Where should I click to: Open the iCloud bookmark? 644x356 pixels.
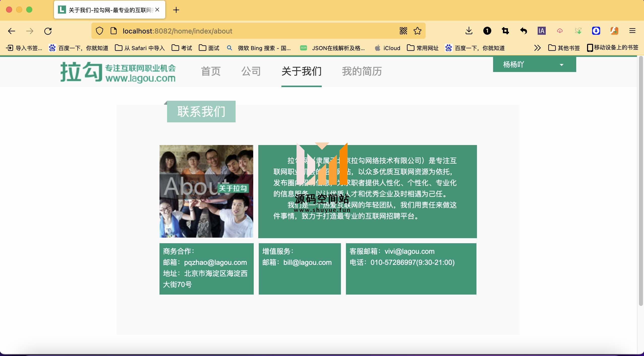[388, 48]
